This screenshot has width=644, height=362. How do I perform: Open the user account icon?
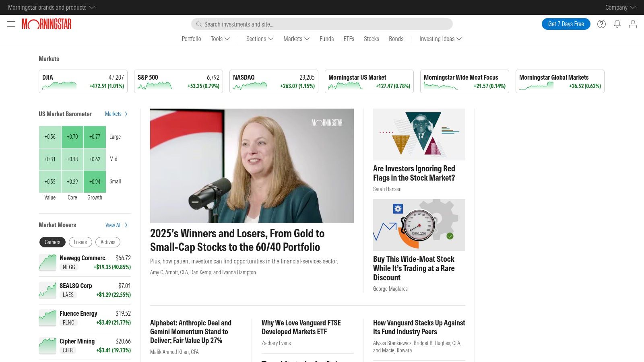[x=633, y=24]
